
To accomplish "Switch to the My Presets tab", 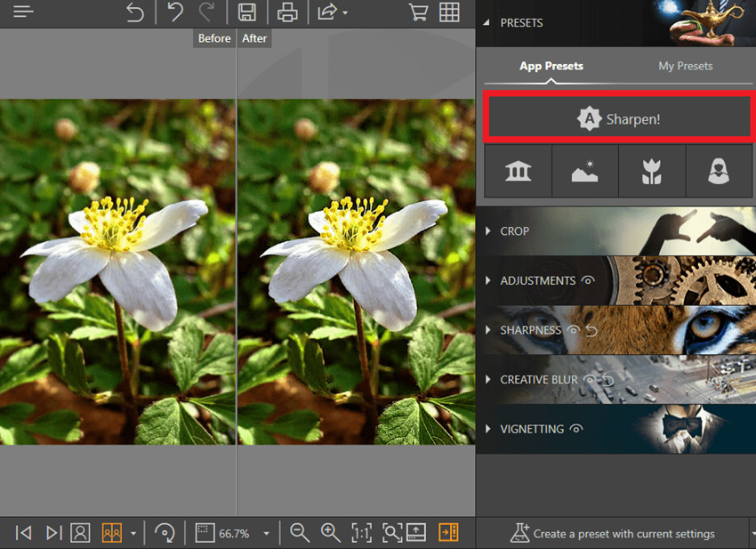I will coord(685,66).
